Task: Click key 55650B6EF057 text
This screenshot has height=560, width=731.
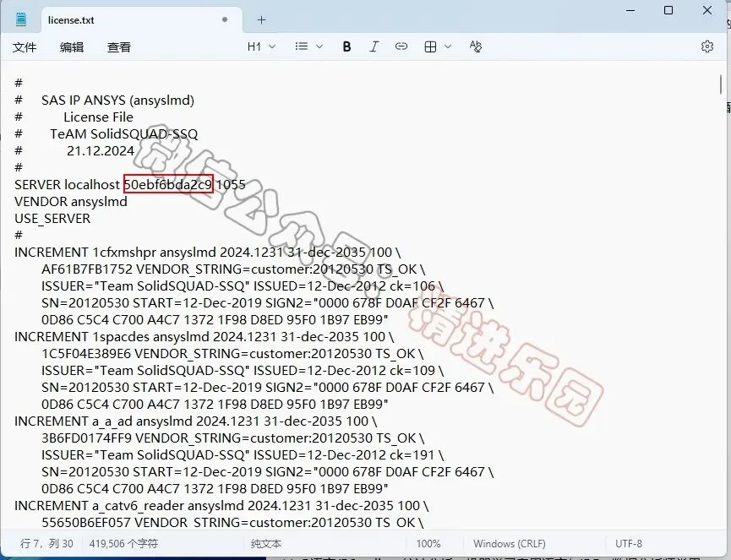Action: point(86,522)
